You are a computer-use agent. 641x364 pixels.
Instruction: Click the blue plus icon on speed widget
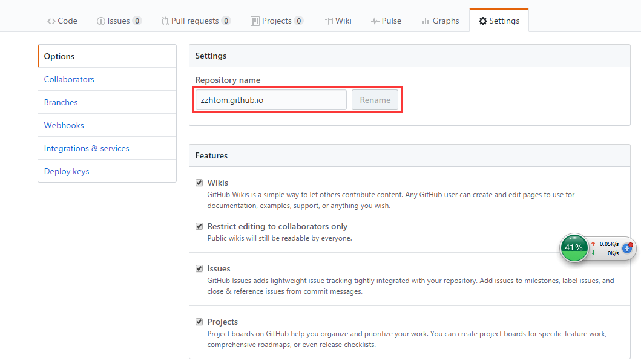627,248
